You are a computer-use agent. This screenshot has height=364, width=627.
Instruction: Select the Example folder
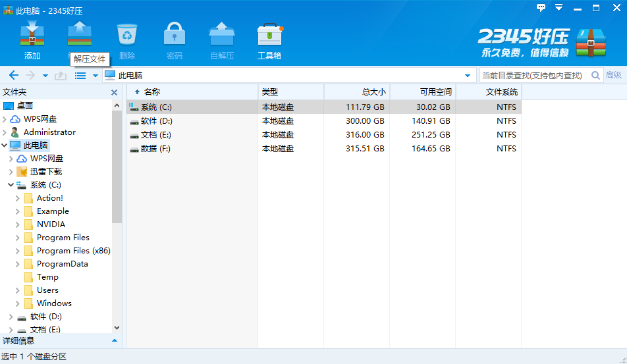pos(53,211)
